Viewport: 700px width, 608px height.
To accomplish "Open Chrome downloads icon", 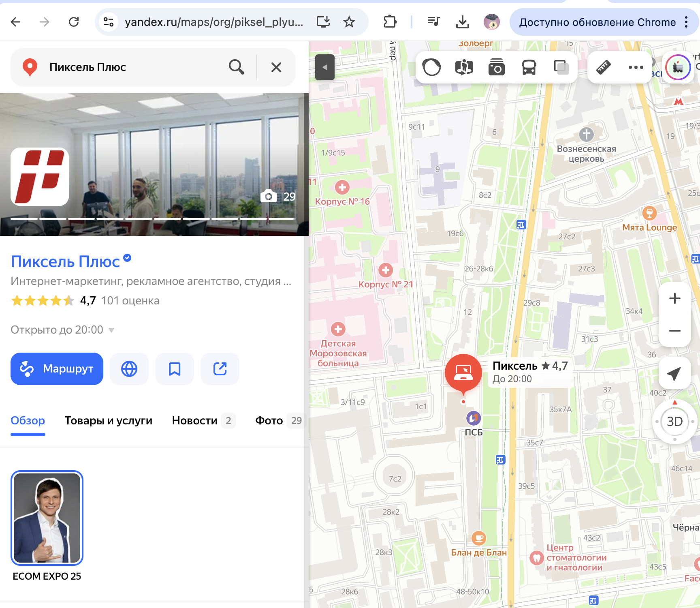I will 462,22.
